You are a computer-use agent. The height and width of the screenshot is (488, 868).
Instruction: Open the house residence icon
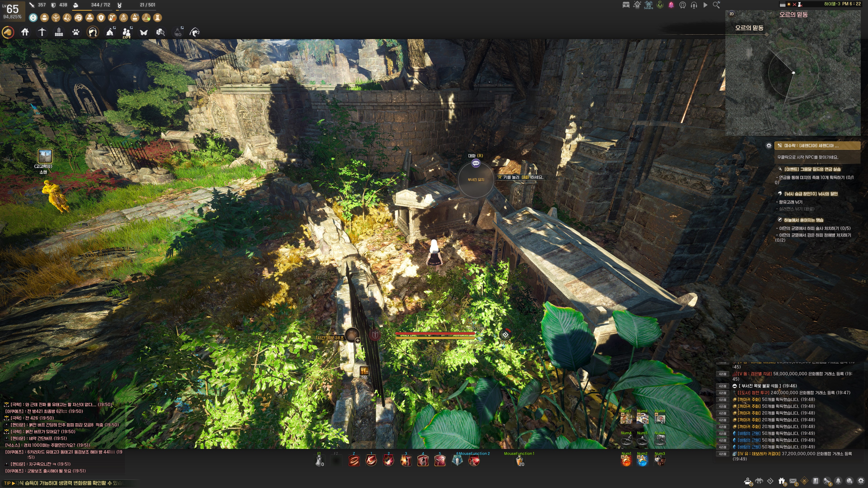tap(25, 32)
